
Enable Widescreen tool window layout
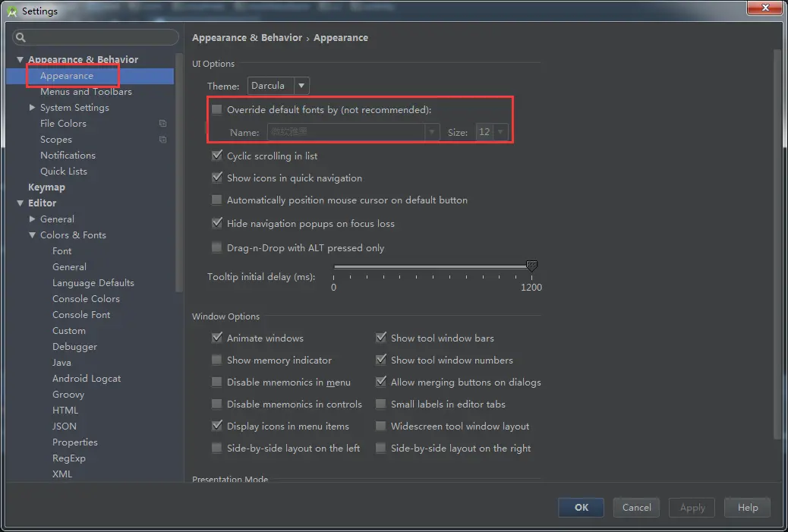point(381,426)
